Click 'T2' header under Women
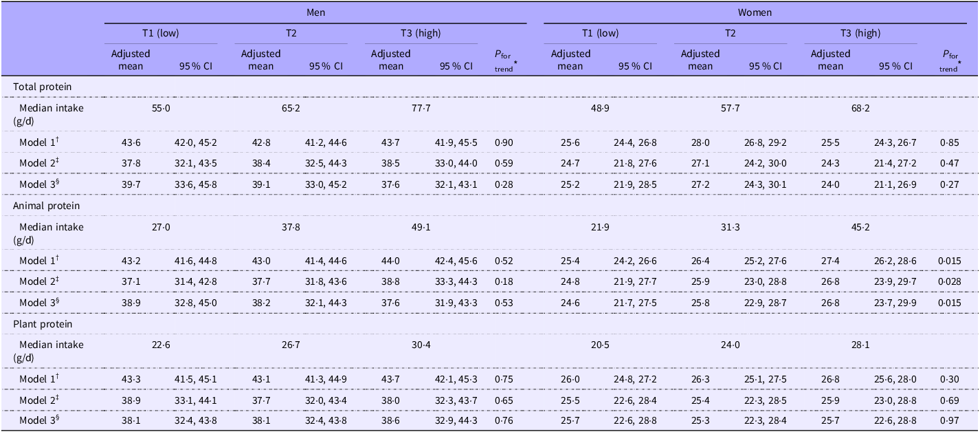 point(730,33)
